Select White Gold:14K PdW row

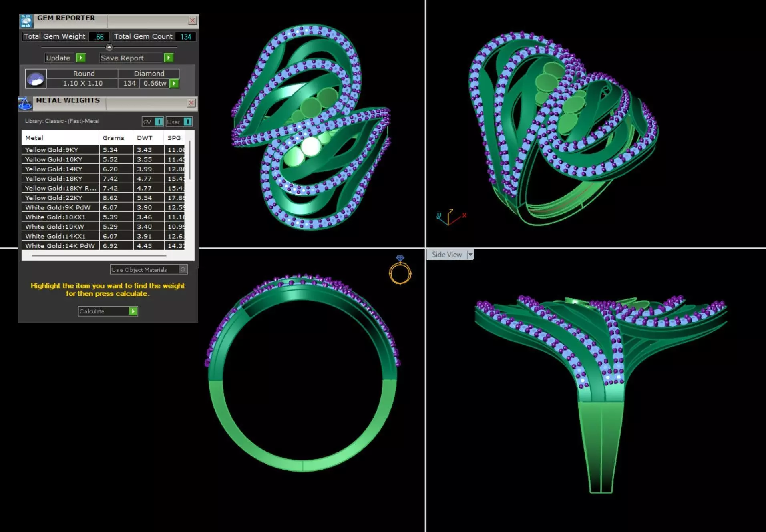[x=103, y=246]
